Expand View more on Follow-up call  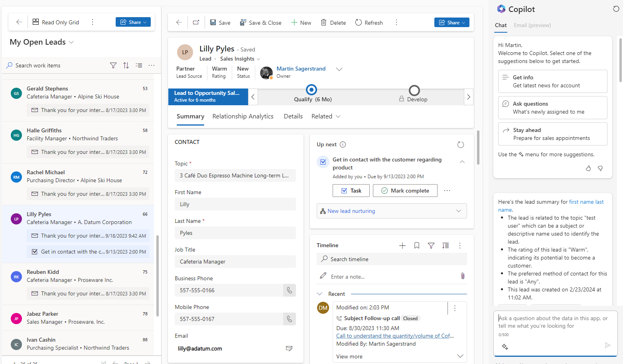460,356
